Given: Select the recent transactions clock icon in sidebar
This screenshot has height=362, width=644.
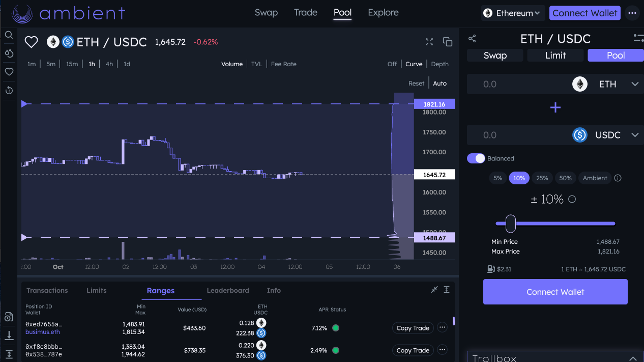Looking at the screenshot, I should point(8,90).
